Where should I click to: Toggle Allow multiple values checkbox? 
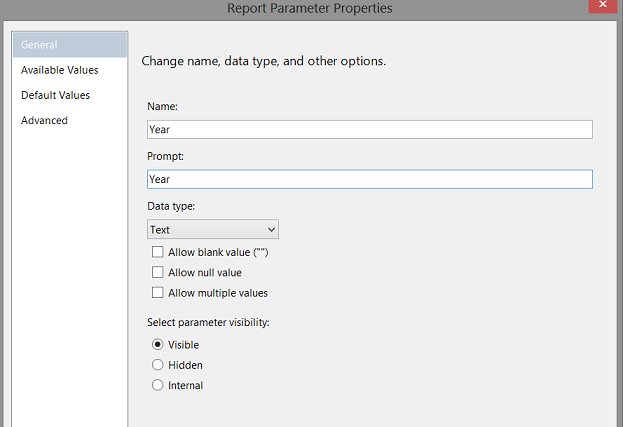(157, 293)
